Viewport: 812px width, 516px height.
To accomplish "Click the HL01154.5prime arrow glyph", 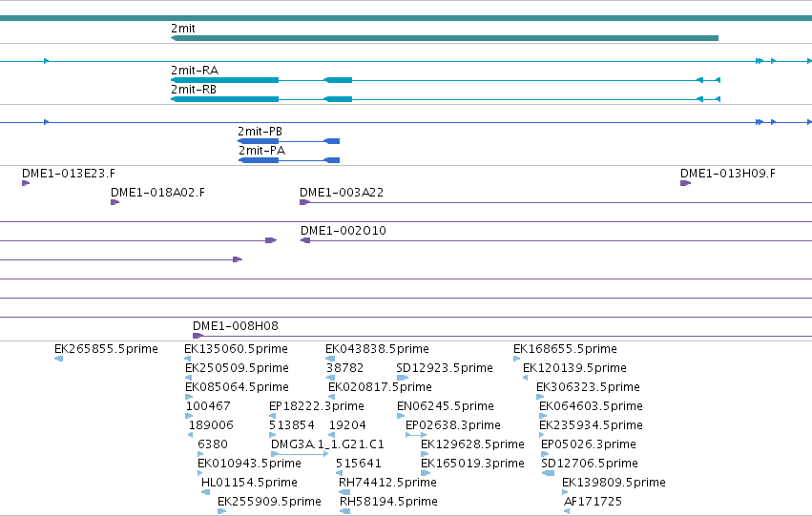I will coord(205,492).
